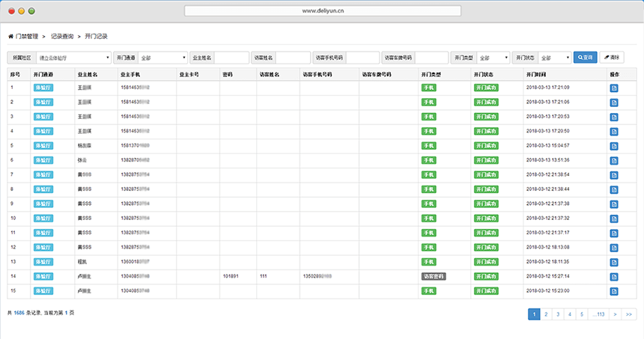Click the 访客车牌号码 input field

tap(431, 58)
